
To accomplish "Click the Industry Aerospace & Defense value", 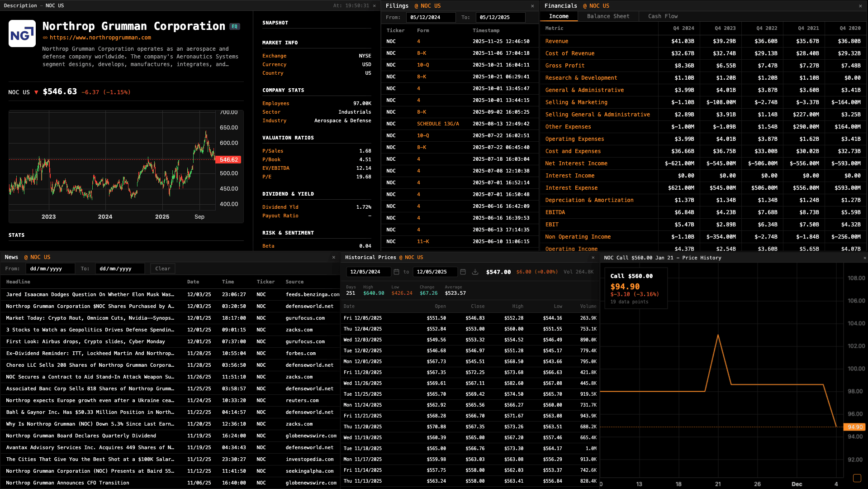I will pos(342,121).
